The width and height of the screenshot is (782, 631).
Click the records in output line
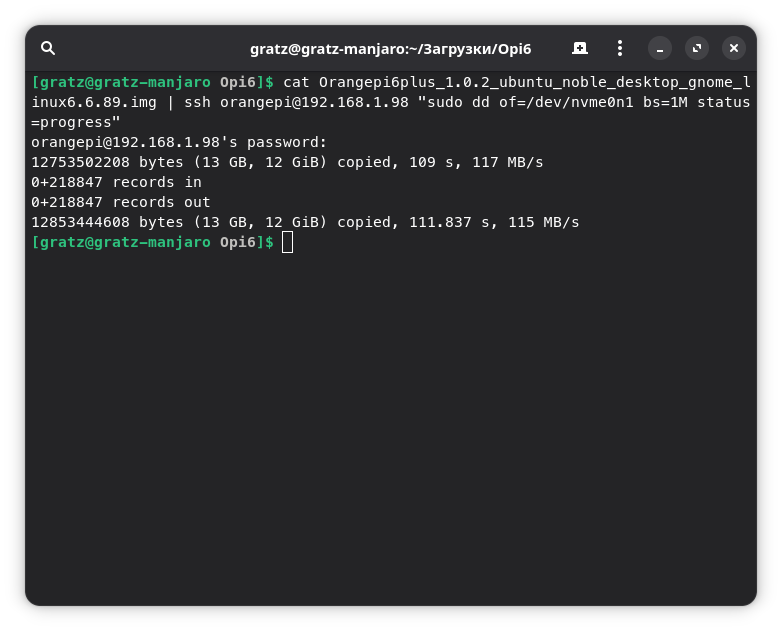pos(116,182)
